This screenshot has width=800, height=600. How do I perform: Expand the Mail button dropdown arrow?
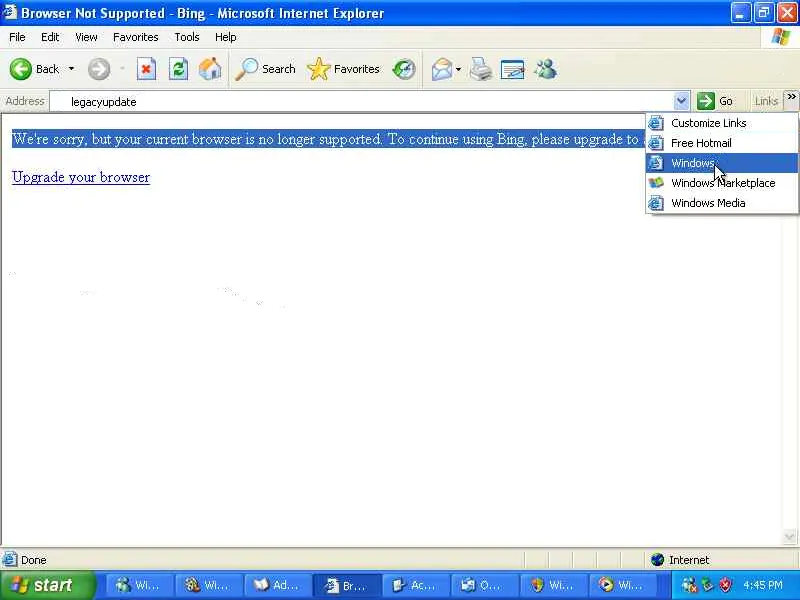pyautogui.click(x=458, y=69)
